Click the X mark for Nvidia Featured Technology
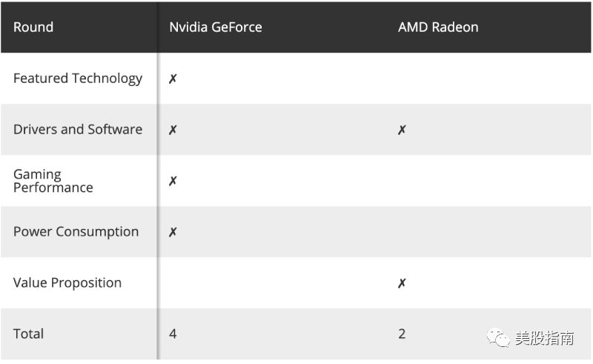 point(173,79)
